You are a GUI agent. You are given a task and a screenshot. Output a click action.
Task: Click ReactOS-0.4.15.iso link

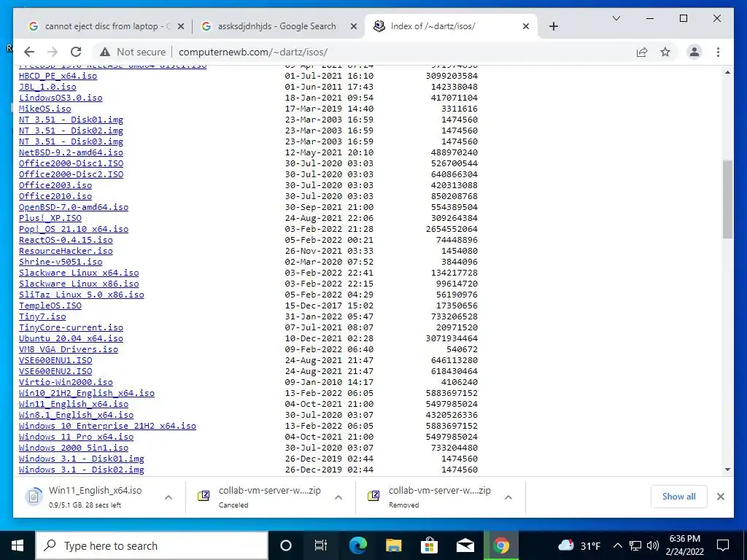click(66, 240)
